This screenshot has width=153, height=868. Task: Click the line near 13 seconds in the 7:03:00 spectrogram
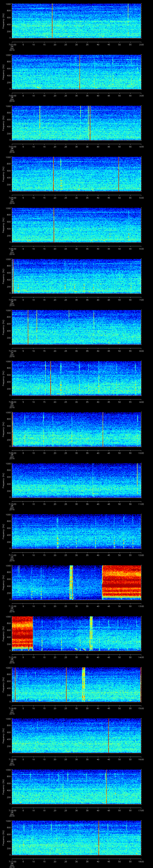(x=40, y=121)
